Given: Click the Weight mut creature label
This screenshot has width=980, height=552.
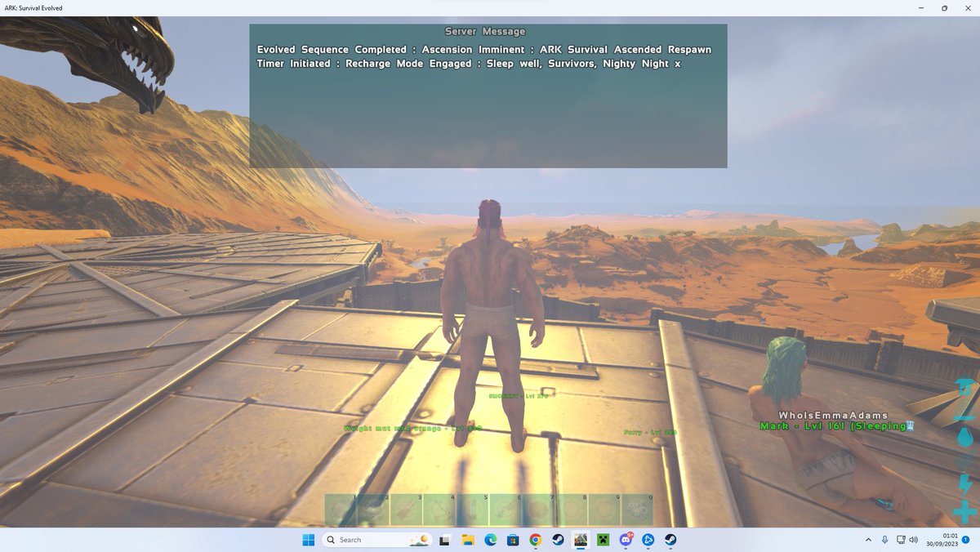Looking at the screenshot, I should pos(413,428).
